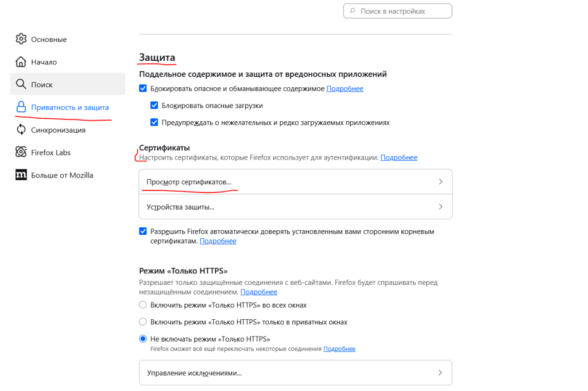
Task: Click the chevron on the Просмотр сертификатов row
Action: 440,181
